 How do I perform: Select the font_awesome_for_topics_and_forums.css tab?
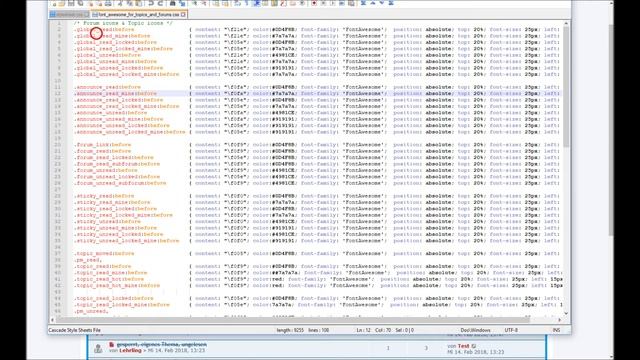click(x=139, y=14)
